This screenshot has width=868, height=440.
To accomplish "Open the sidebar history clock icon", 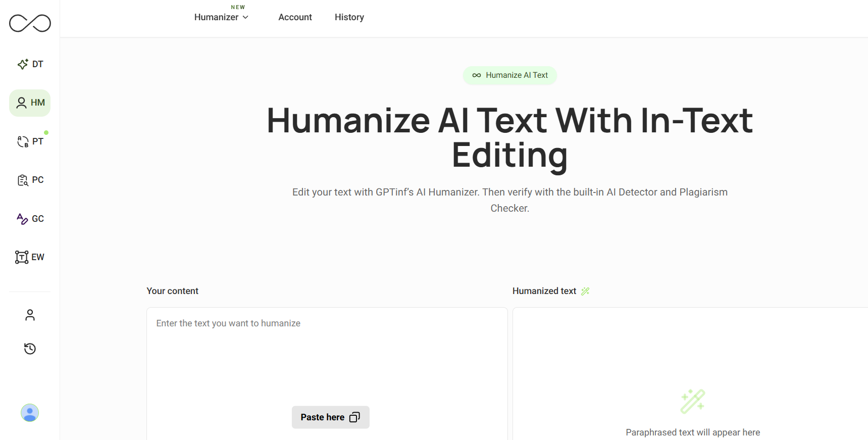I will 30,349.
